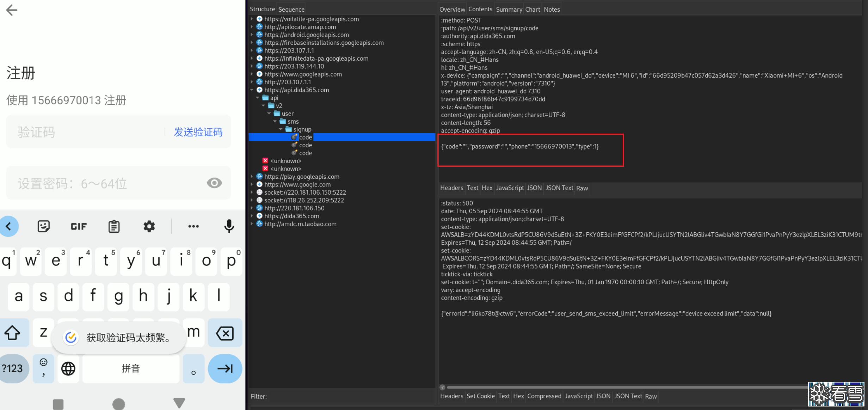Open keyboard settings gear icon
868x410 pixels.
(x=149, y=226)
